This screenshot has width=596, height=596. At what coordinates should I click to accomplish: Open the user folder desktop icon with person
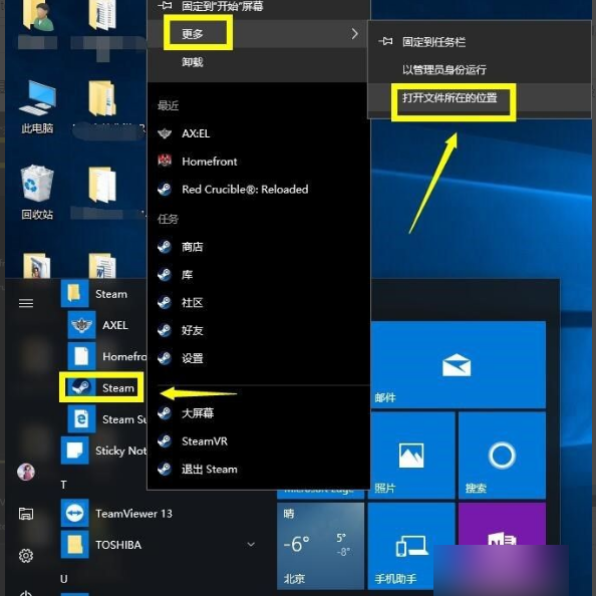(x=37, y=24)
